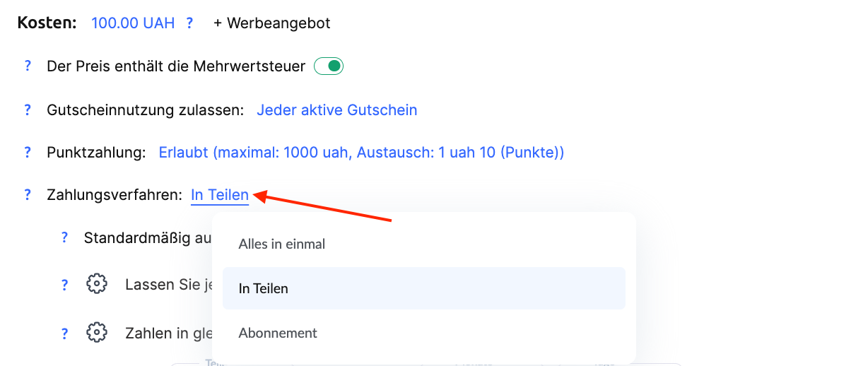
Task: Open Gutscheinnutzung Jeder aktive Gutschein selector
Action: [336, 110]
